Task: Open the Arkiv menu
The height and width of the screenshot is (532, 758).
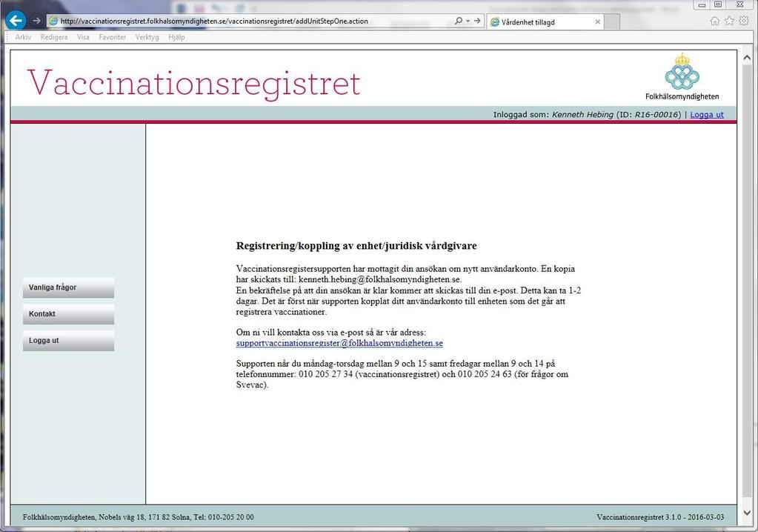Action: coord(23,37)
